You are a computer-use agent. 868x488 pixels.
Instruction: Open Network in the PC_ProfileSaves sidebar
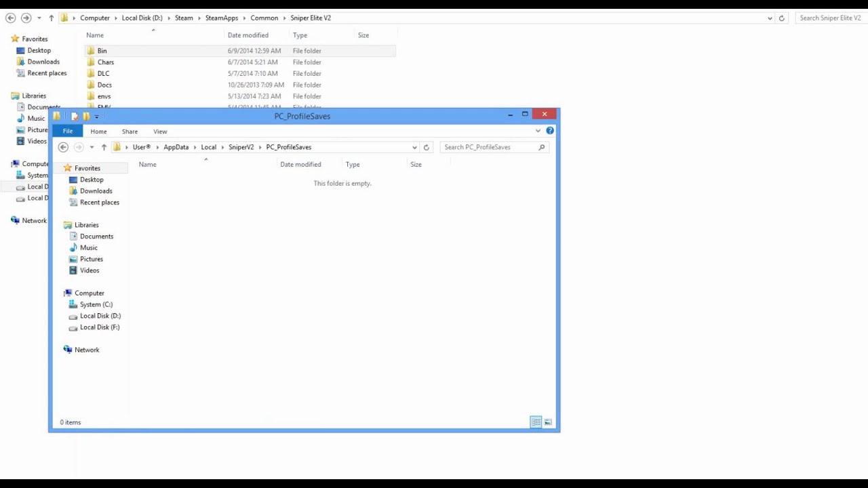pos(87,350)
